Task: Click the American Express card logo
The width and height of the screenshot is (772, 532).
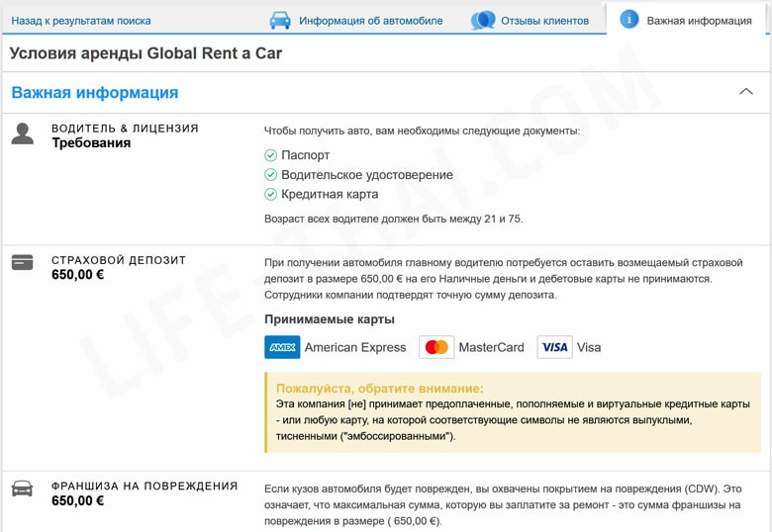Action: (x=282, y=347)
